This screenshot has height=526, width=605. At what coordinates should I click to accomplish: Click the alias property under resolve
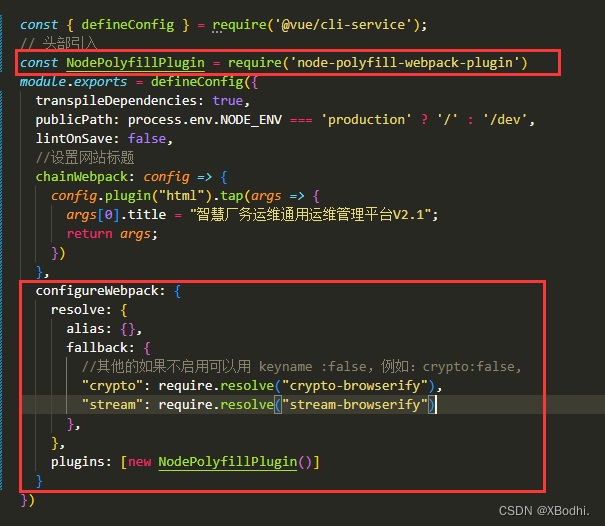pos(86,329)
